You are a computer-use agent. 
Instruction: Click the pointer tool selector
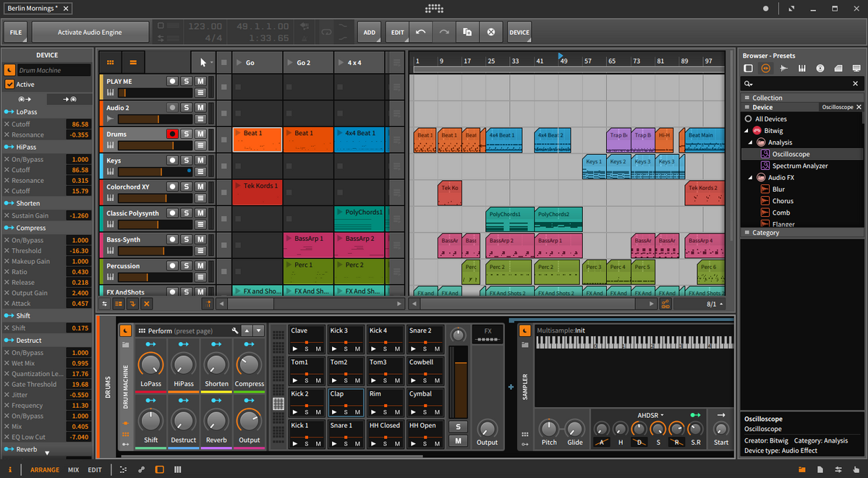point(203,62)
